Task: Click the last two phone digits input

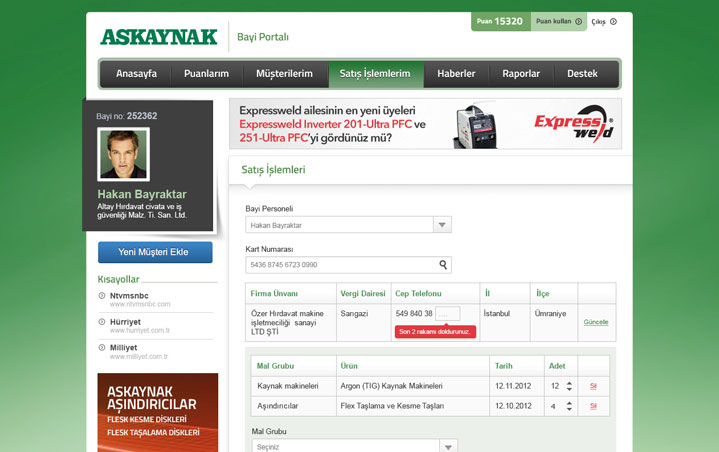Action: point(448,314)
